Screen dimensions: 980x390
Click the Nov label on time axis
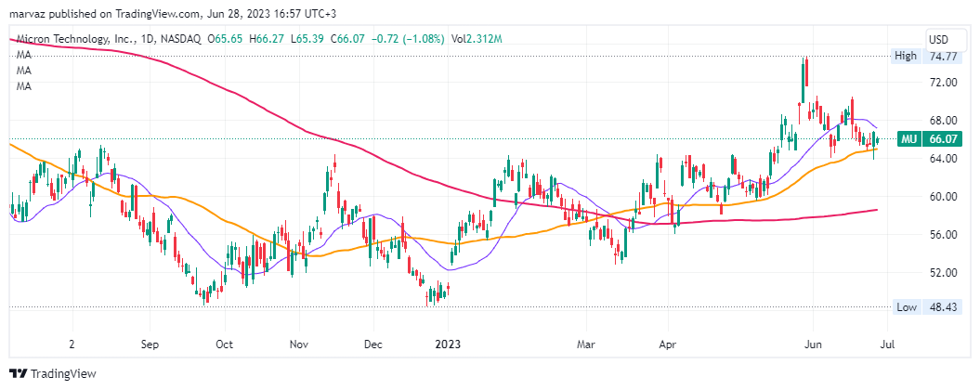(299, 344)
